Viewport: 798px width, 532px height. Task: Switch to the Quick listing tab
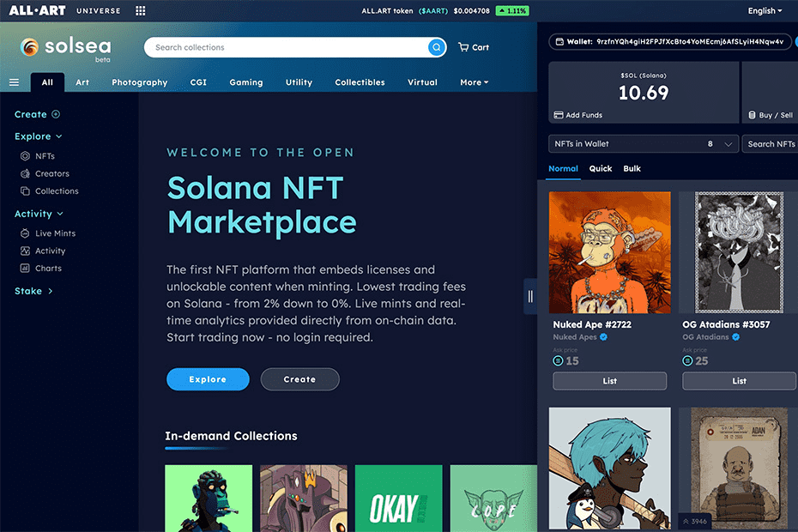coord(600,169)
